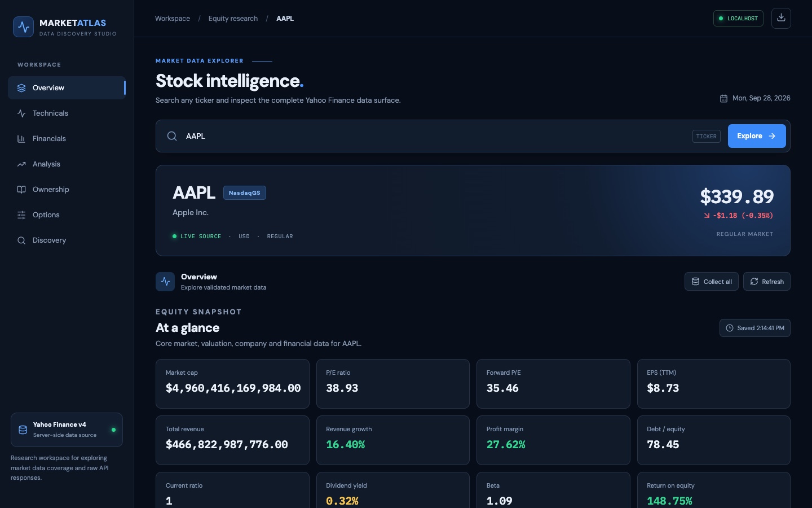Click the red down-arrow price change icon
The image size is (812, 508).
point(707,216)
